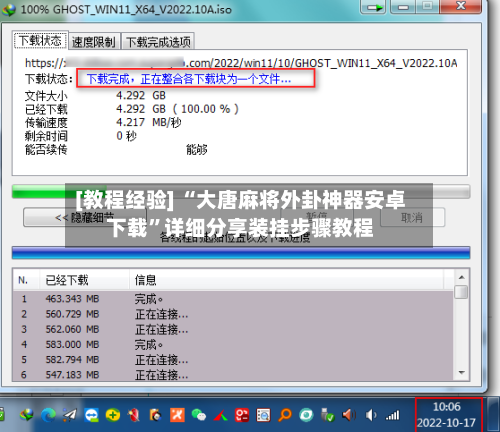The image size is (500, 432).
Task: Open the 下载完成选项 tab
Action: [x=158, y=42]
